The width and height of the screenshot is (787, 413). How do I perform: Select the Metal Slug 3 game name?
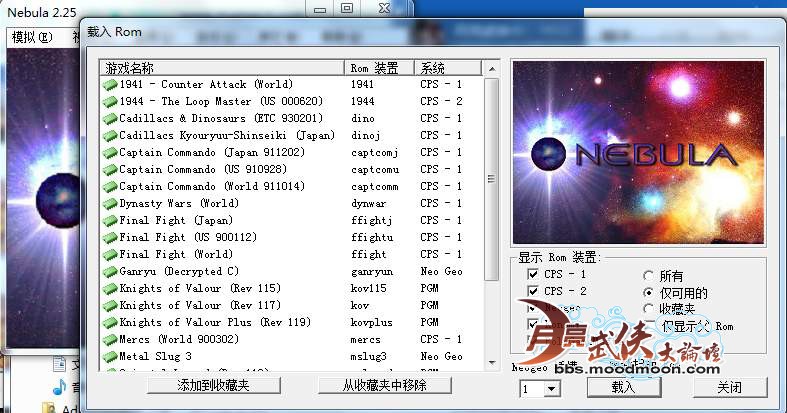tap(156, 356)
